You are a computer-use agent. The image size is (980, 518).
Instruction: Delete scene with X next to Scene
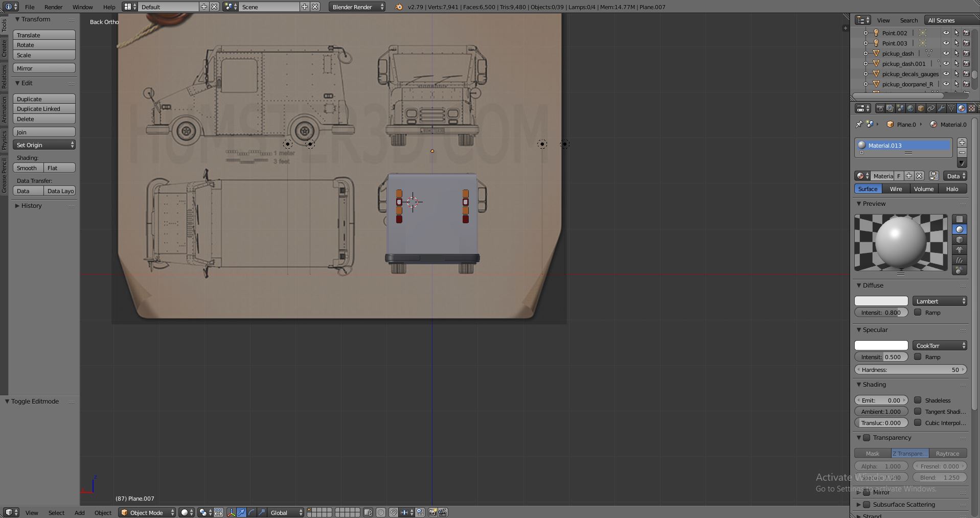pyautogui.click(x=315, y=7)
